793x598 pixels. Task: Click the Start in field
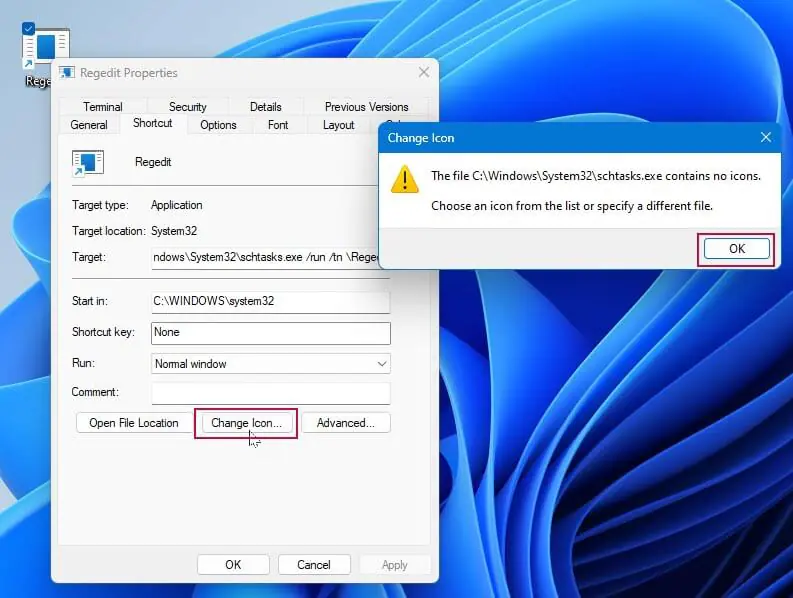click(271, 302)
